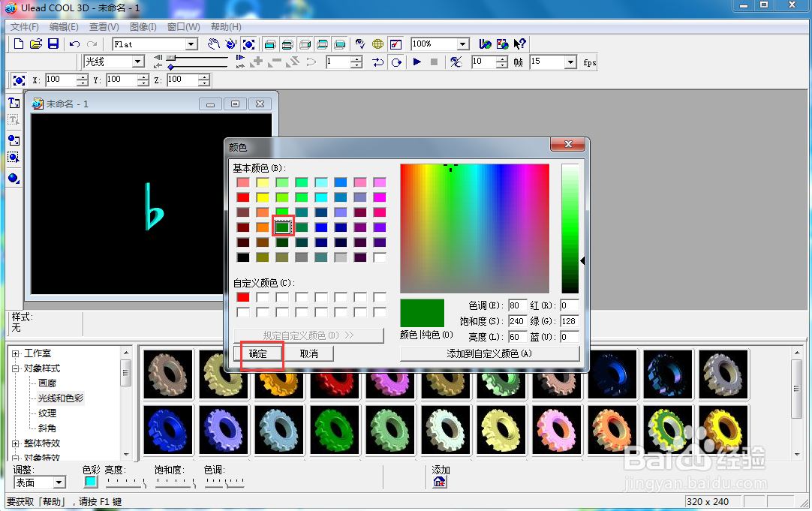
Task: Open the 光线 property dropdown
Action: (138, 62)
